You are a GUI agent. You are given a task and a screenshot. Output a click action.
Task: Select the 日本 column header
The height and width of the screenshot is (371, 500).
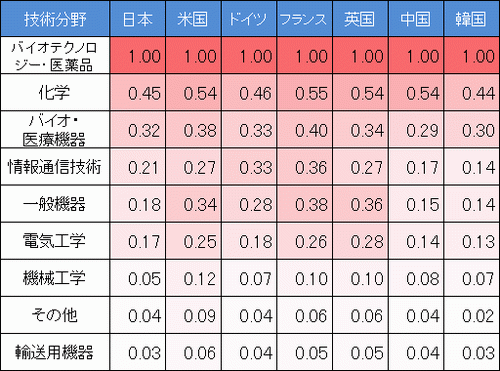tap(138, 18)
